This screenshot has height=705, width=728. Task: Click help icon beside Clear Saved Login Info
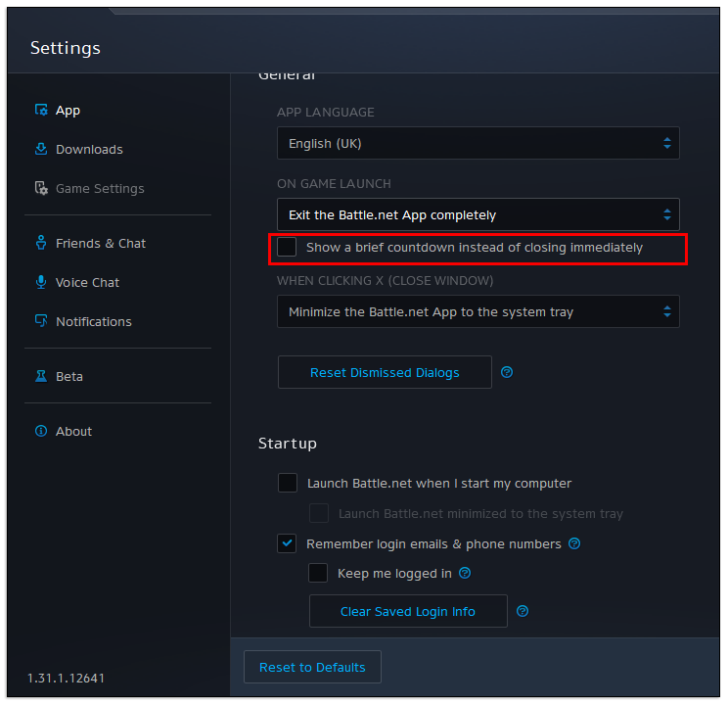523,611
